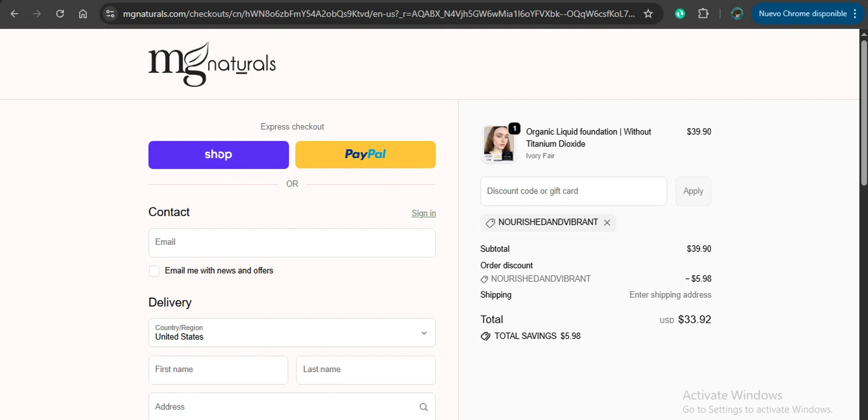This screenshot has width=868, height=420.
Task: Click the Country/Region chevron arrow
Action: point(424,333)
